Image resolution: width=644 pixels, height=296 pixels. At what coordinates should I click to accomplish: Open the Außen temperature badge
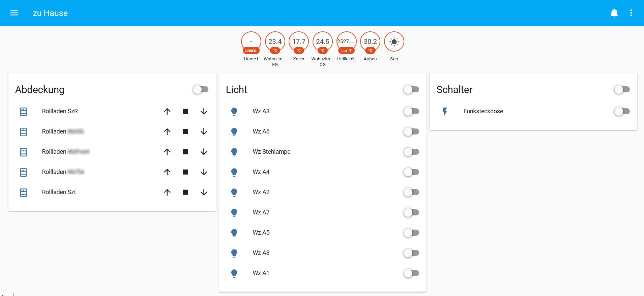pyautogui.click(x=370, y=42)
